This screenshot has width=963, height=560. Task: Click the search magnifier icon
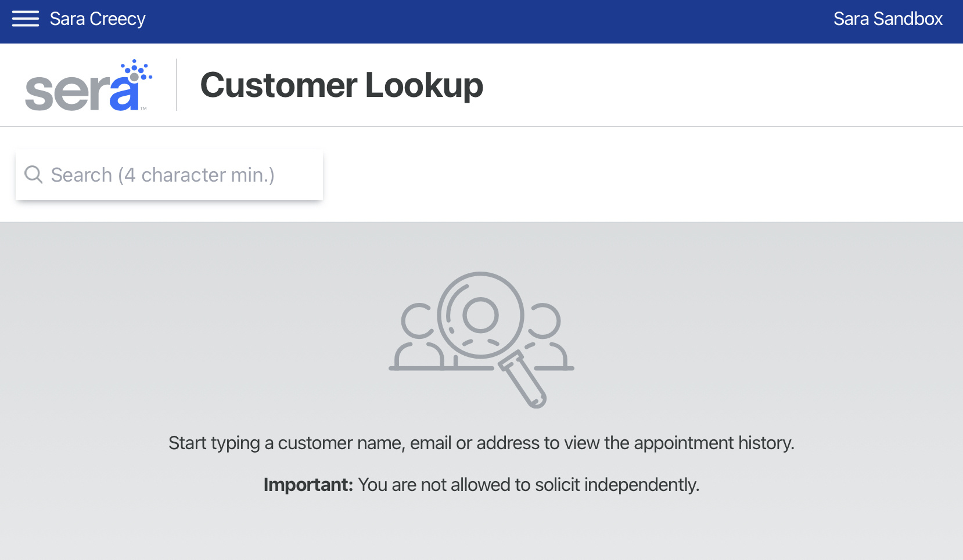34,175
